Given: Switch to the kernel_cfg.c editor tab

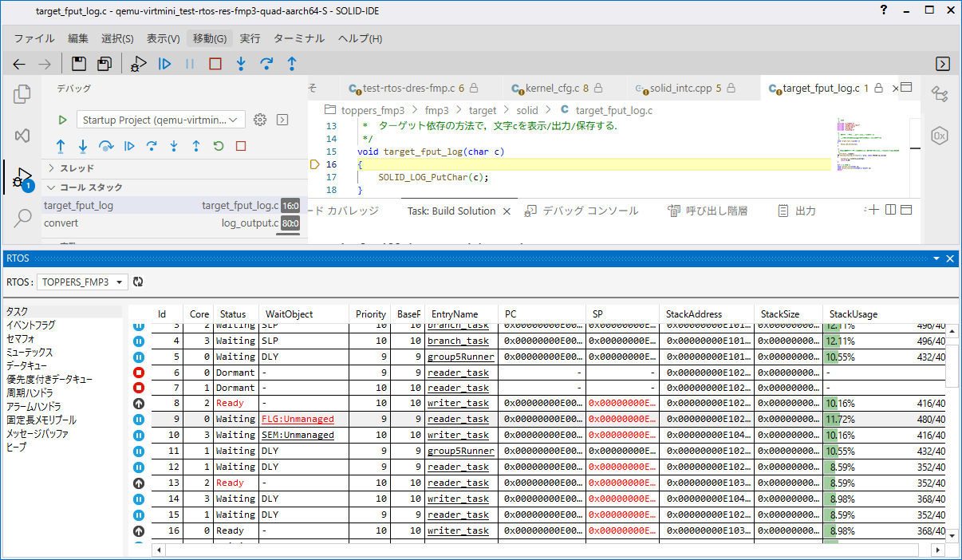Looking at the screenshot, I should [551, 88].
